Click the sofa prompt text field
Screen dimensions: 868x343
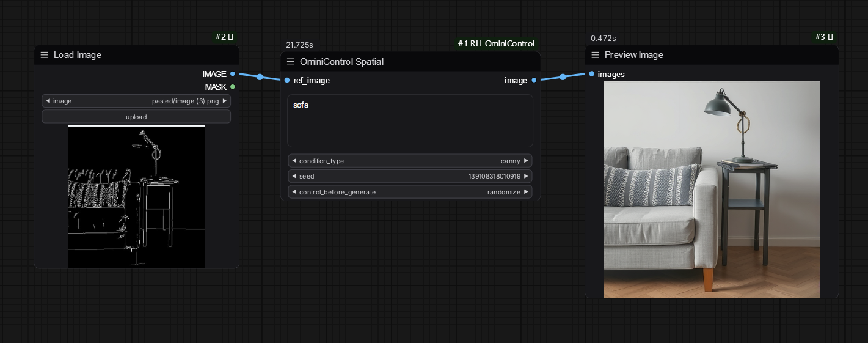[x=410, y=120]
